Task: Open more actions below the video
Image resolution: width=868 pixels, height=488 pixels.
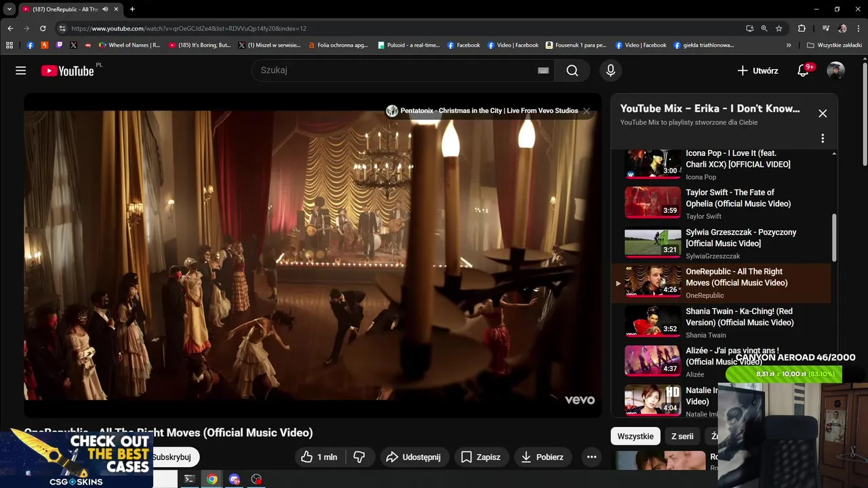Action: [x=591, y=457]
